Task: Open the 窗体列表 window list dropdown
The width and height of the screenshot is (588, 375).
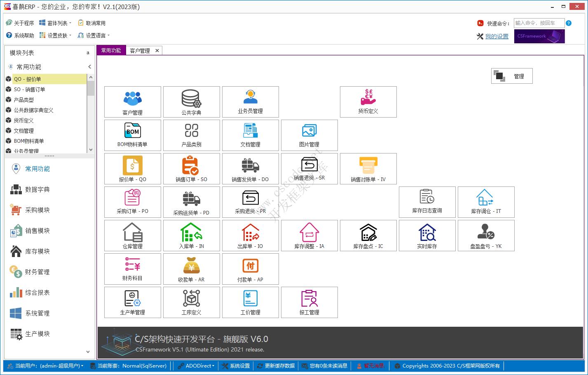Action: [x=57, y=23]
